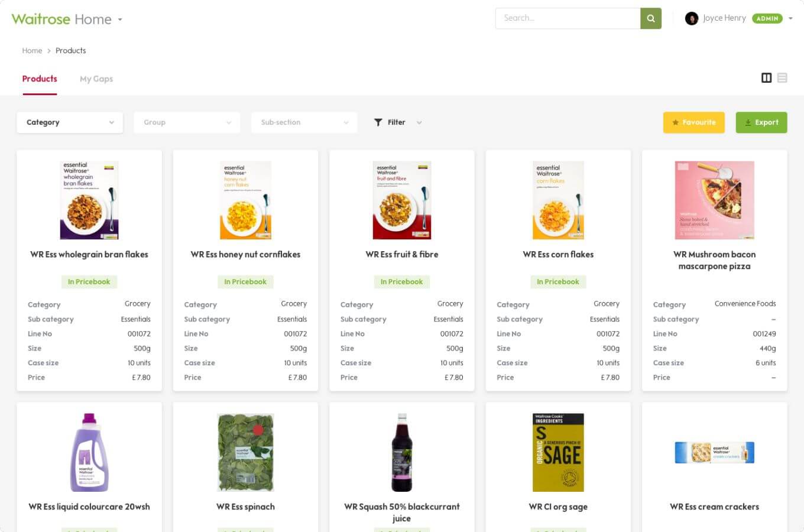Open the user account menu arrow
The height and width of the screenshot is (532, 804).
point(790,18)
